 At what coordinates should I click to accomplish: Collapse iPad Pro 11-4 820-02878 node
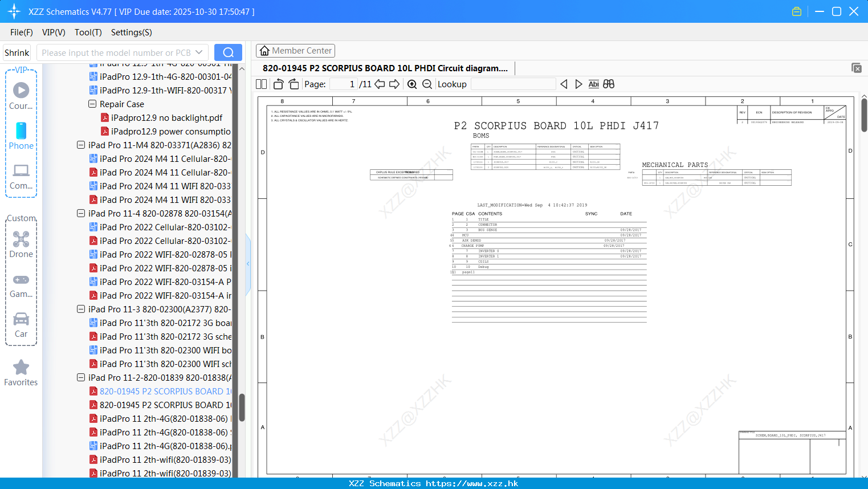point(81,213)
